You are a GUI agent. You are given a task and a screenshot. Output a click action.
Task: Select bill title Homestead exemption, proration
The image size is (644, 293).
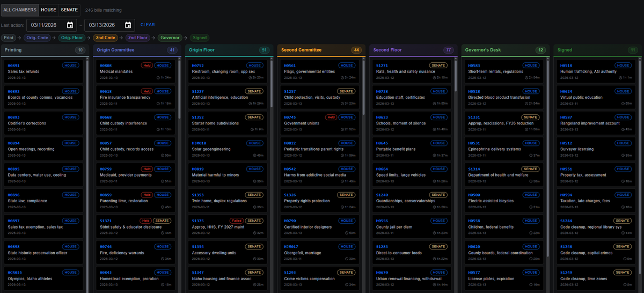129,278
